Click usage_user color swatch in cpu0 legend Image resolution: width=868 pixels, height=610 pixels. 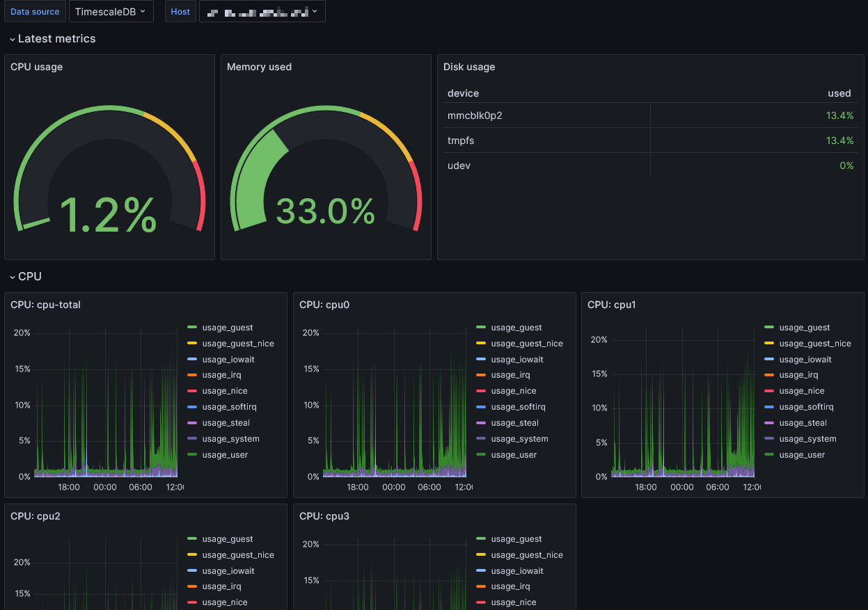(x=481, y=455)
